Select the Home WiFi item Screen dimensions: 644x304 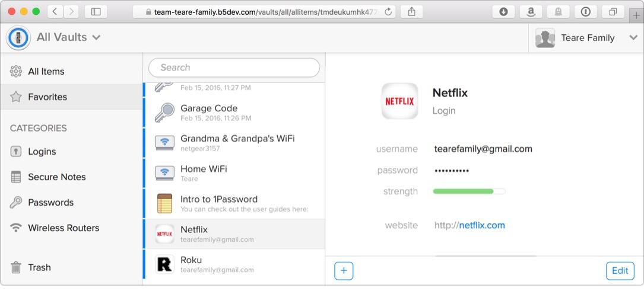click(234, 173)
